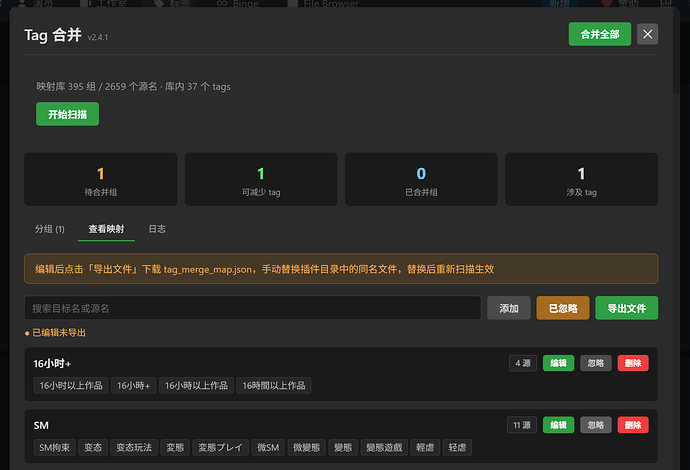Click the 添加 button

[509, 308]
